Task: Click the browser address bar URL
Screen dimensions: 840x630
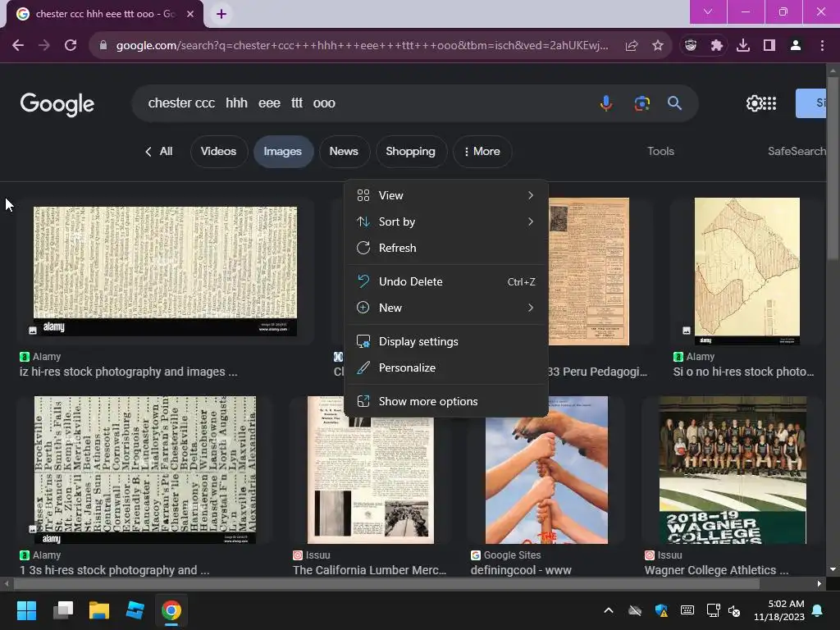Action: click(362, 46)
